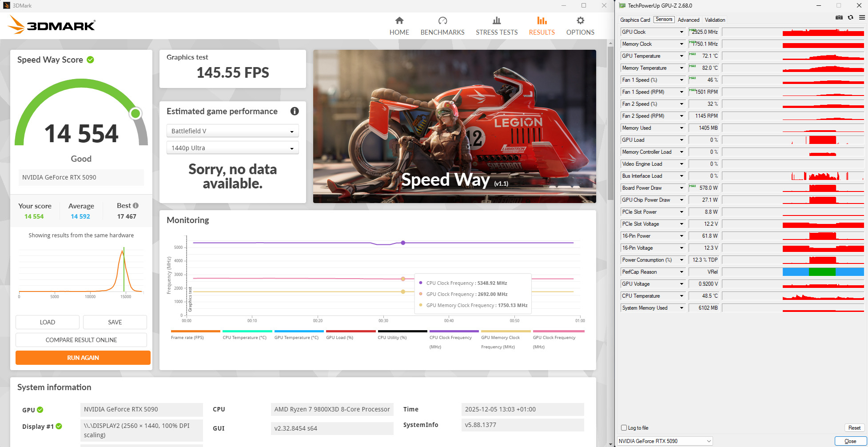Screen dimensions: 868x447
Task: Click the info icon beside Estimated game performance
Action: 295,111
